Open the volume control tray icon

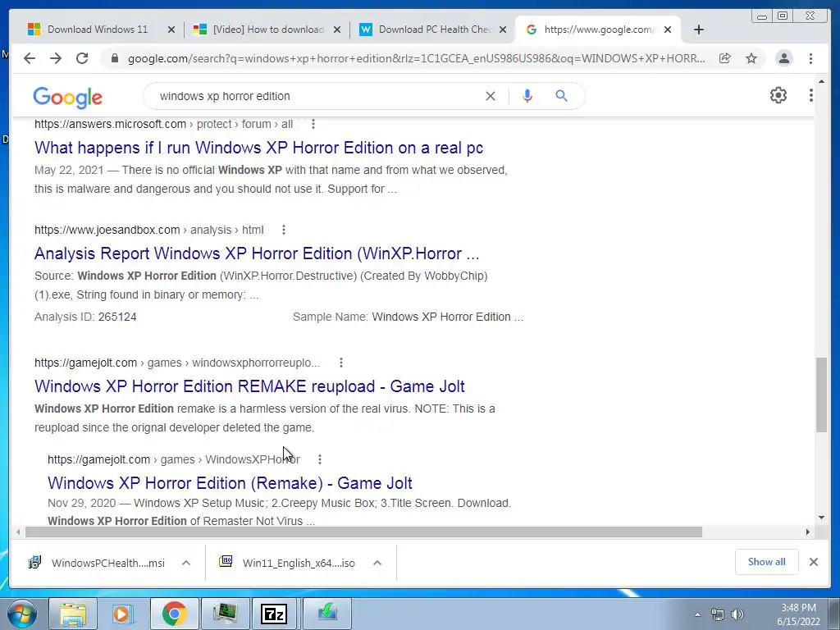tap(737, 614)
